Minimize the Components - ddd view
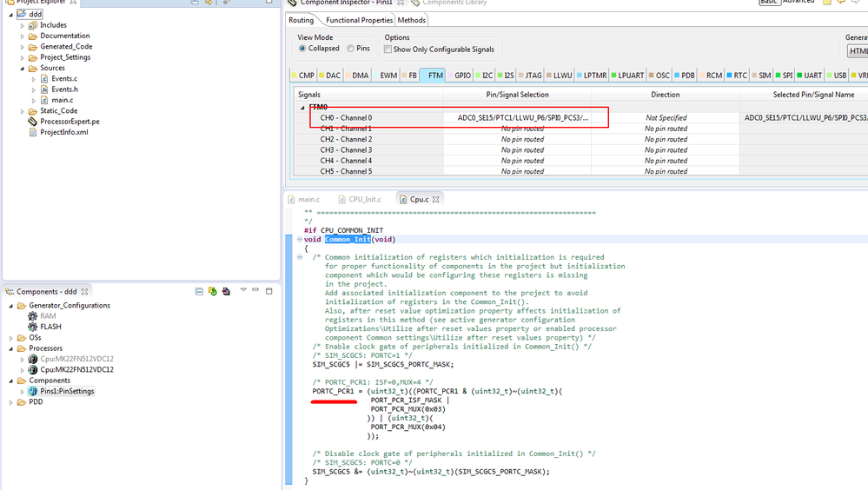868x490 pixels. [x=255, y=290]
